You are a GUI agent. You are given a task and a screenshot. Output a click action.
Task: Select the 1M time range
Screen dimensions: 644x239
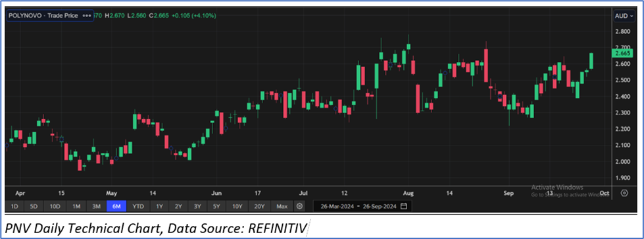click(x=76, y=206)
